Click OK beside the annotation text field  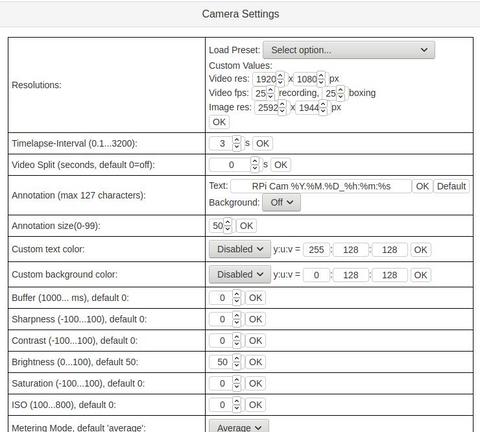[422, 186]
